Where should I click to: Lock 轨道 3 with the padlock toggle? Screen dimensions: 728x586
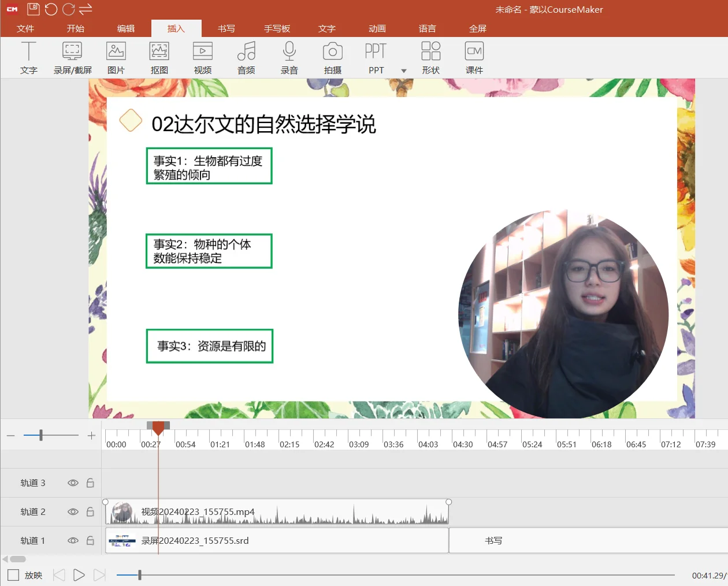tap(90, 483)
